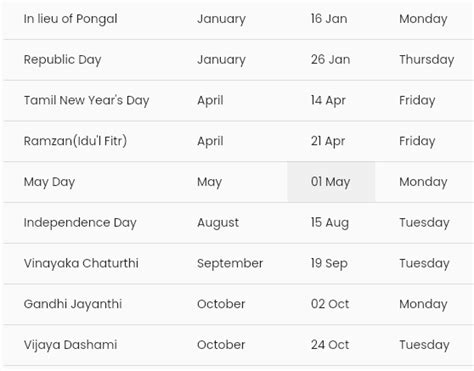
Task: Click the Thursday weekday cell
Action: click(x=427, y=60)
